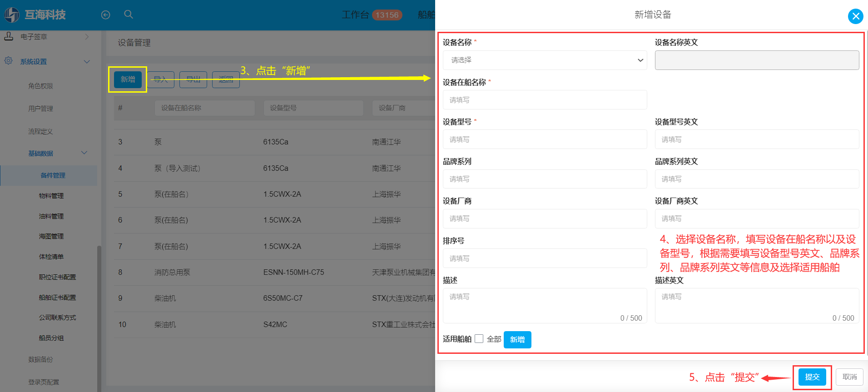Close the 新增设备 panel with X icon
The width and height of the screenshot is (868, 392).
pyautogui.click(x=856, y=16)
